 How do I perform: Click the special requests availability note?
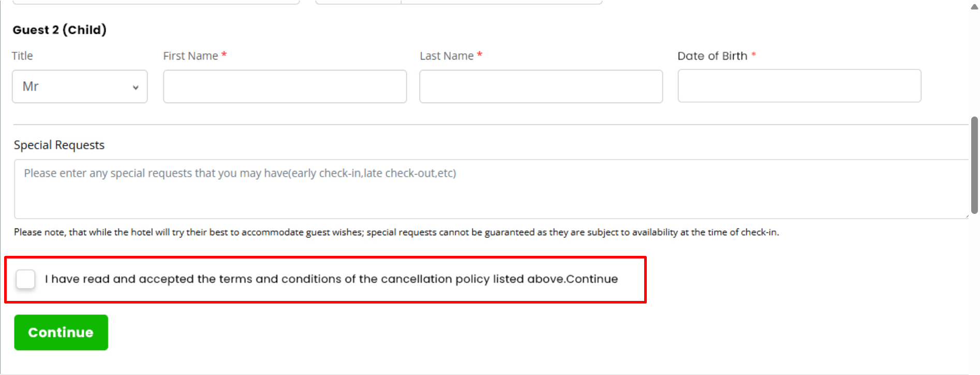coord(396,232)
